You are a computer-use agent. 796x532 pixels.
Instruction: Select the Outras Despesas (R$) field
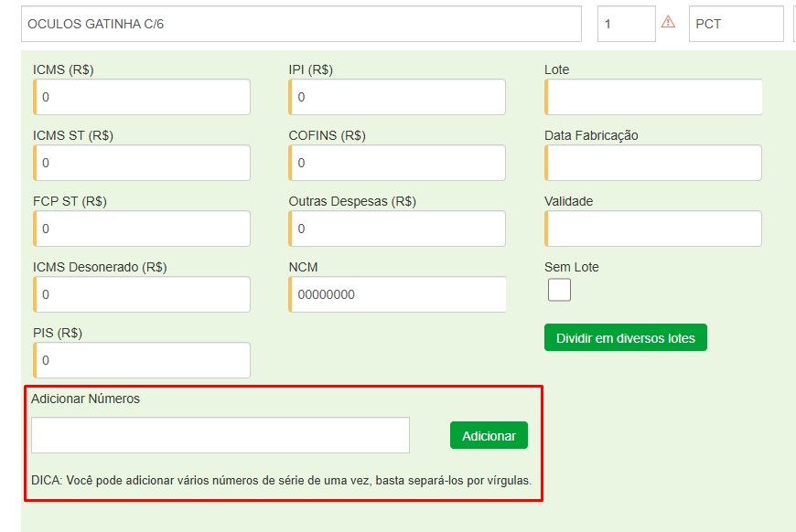pyautogui.click(x=398, y=229)
